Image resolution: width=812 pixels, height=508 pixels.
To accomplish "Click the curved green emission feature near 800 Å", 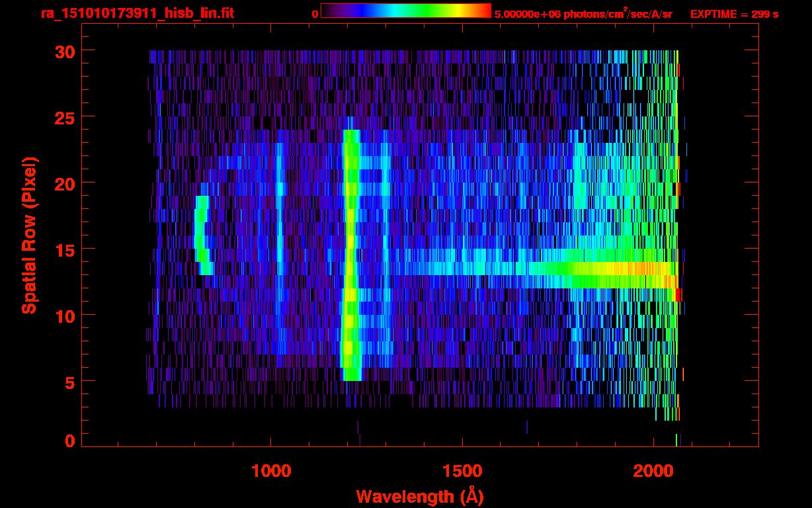I will (203, 235).
